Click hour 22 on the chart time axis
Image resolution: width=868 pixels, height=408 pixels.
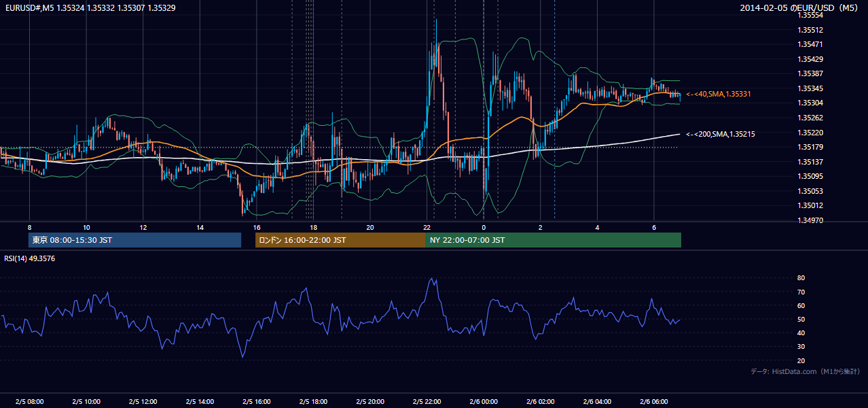pyautogui.click(x=427, y=227)
